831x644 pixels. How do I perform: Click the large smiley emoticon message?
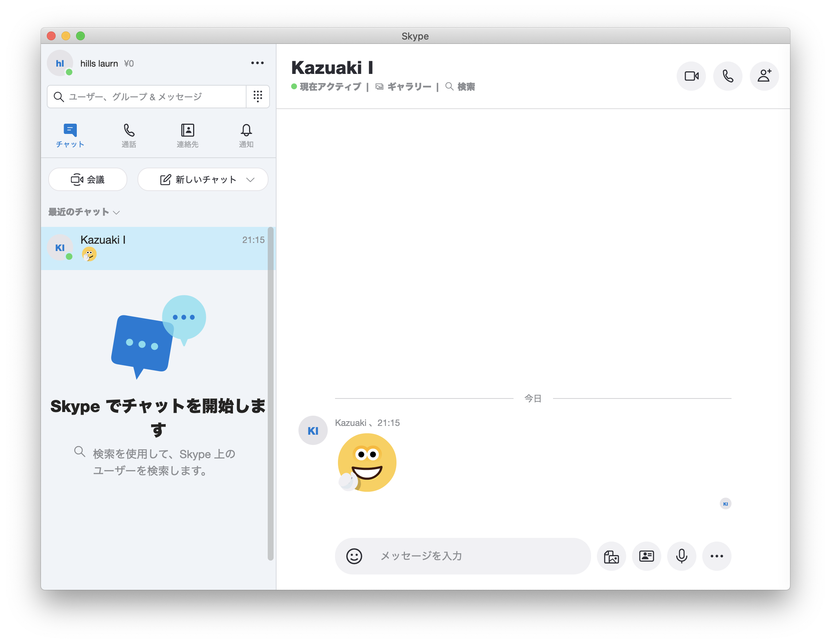367,463
